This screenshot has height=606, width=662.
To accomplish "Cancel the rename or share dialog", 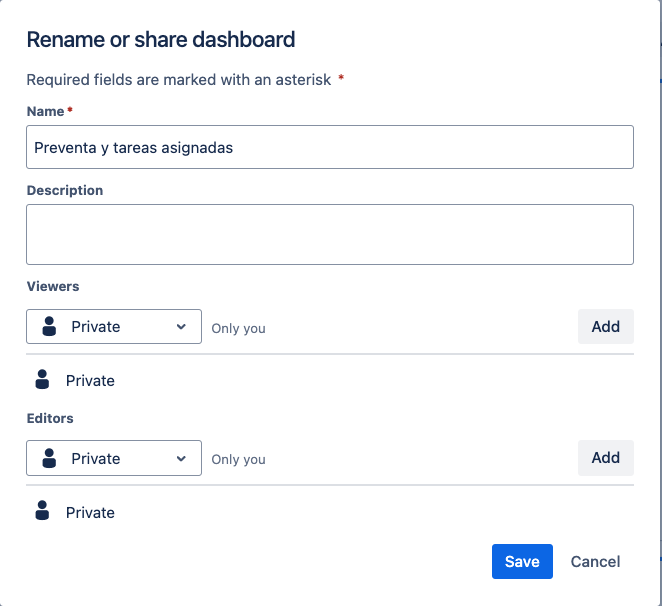I will (595, 561).
